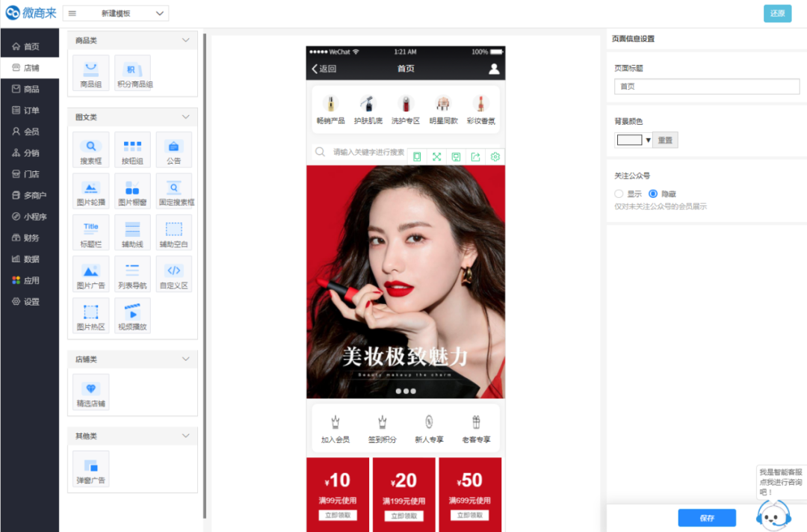Select the 显示 radio option

[619, 194]
